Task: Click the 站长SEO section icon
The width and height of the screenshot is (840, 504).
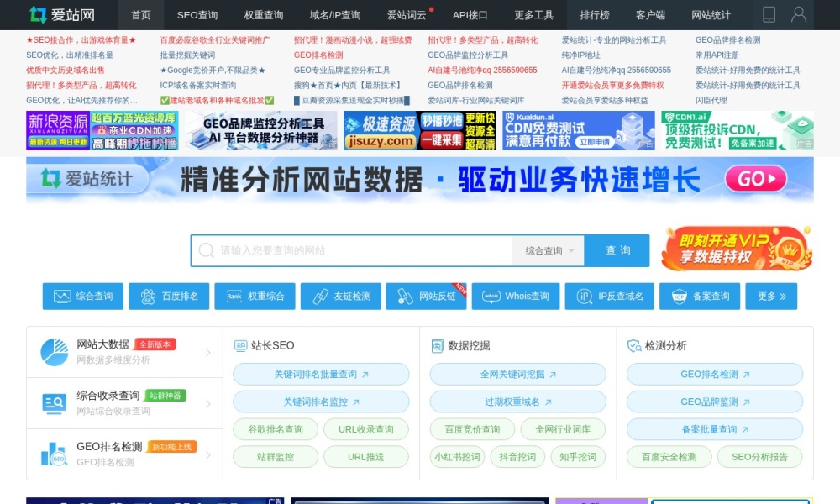Action: pos(240,345)
